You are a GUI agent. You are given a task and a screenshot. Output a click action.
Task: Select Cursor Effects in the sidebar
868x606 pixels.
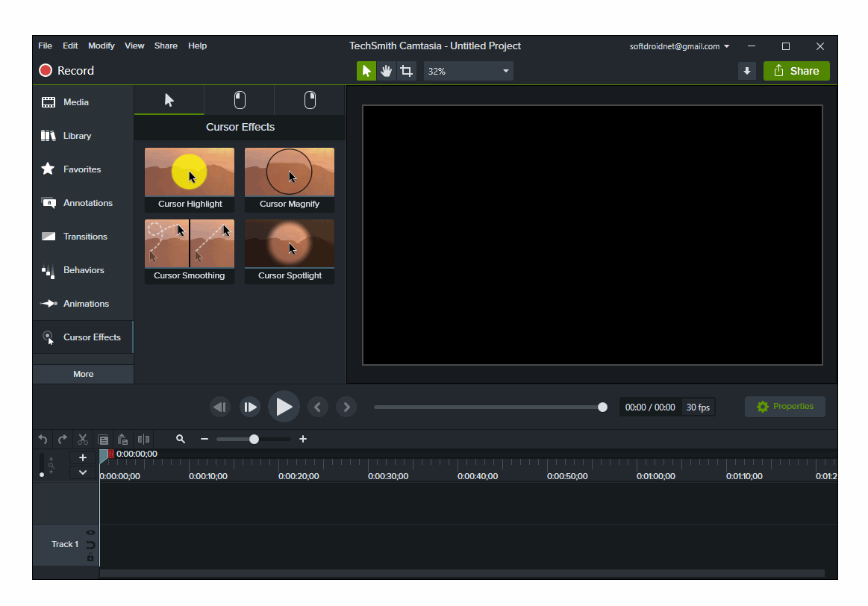point(83,337)
